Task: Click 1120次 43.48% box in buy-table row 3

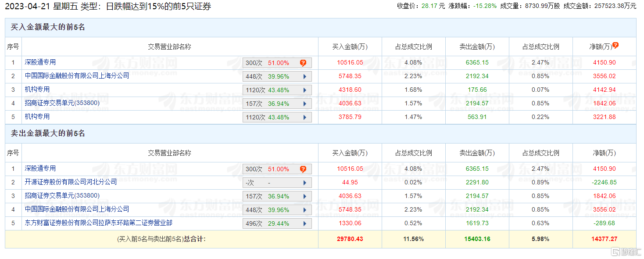Action: tap(277, 90)
